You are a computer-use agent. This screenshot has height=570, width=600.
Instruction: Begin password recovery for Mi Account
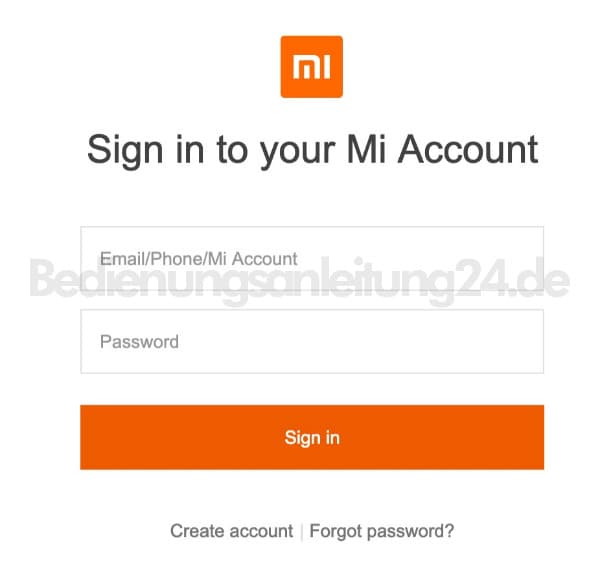(x=382, y=532)
